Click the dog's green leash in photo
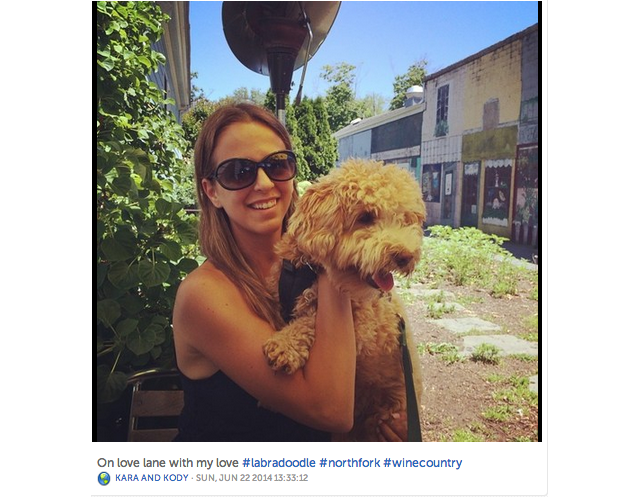The width and height of the screenshot is (640, 497). pos(409,384)
